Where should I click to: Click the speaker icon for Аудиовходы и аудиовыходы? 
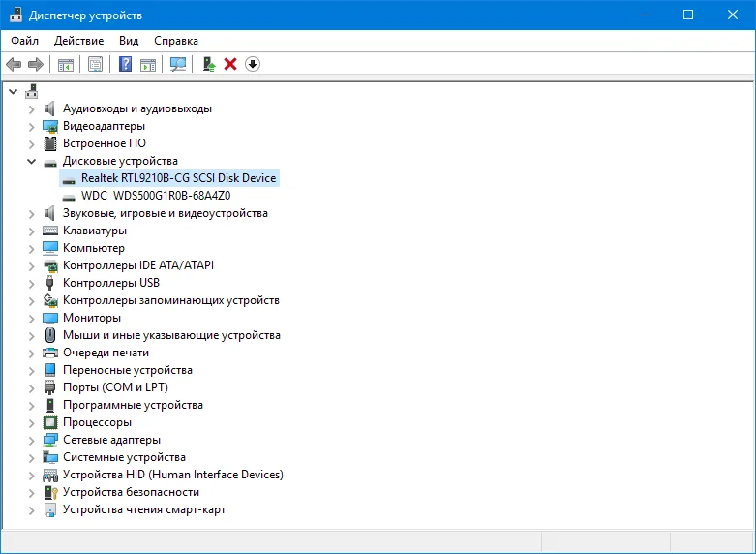click(50, 108)
